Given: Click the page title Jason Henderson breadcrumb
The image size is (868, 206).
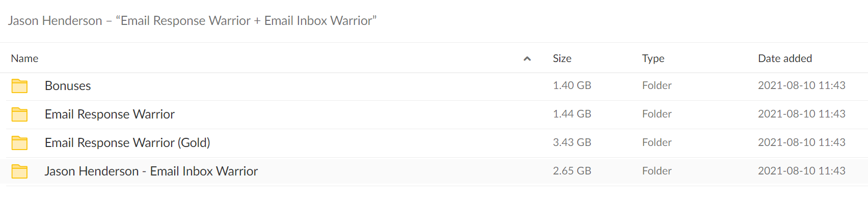Looking at the screenshot, I should 192,21.
